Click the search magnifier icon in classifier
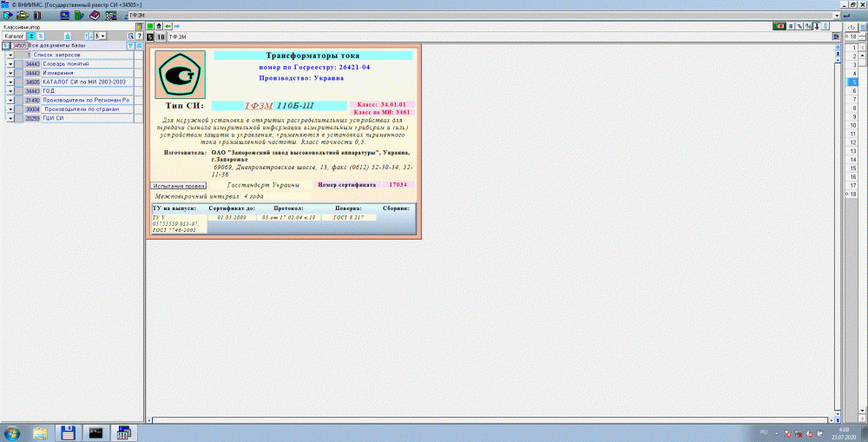868x442 pixels. pyautogui.click(x=129, y=36)
